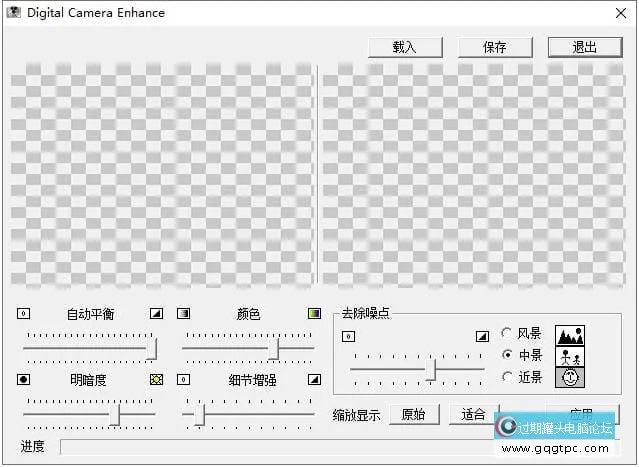Click the maximum icon in 去除噪点 group

[483, 336]
